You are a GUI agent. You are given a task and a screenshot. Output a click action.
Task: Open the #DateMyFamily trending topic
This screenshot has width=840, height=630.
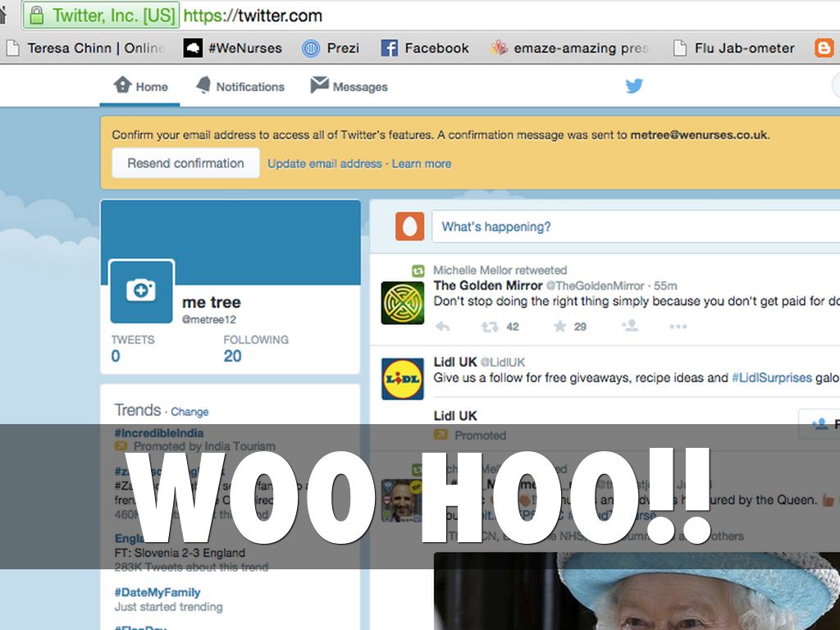(157, 591)
